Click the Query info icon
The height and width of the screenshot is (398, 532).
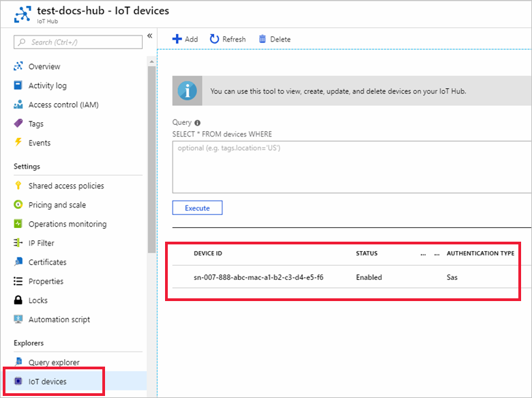[x=198, y=123]
